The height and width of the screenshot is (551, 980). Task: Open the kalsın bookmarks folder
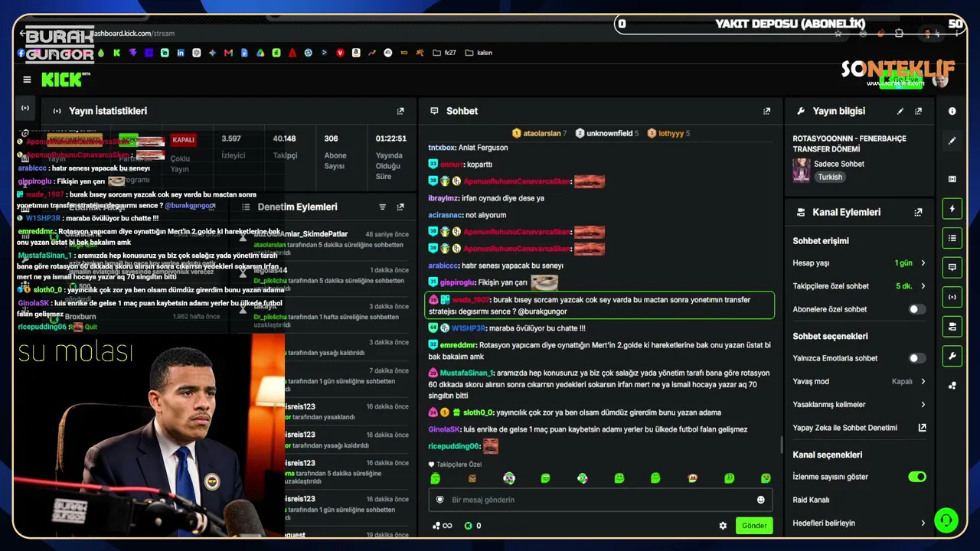(x=479, y=53)
